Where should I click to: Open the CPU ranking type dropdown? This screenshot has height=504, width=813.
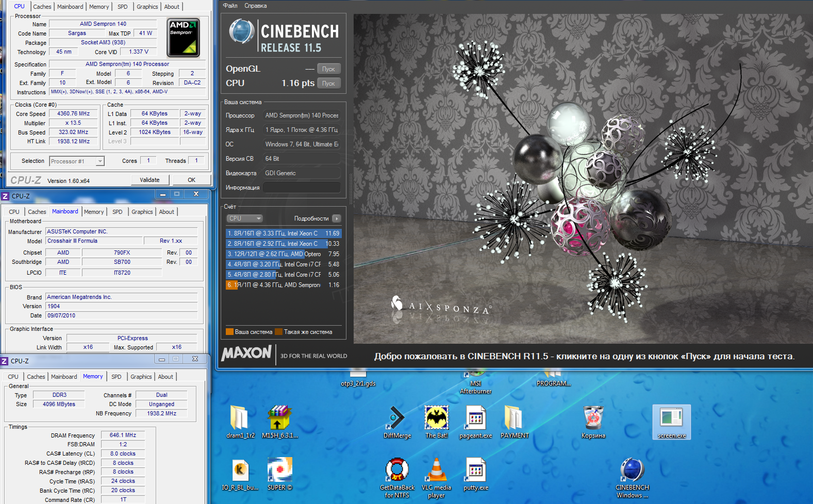coord(244,219)
